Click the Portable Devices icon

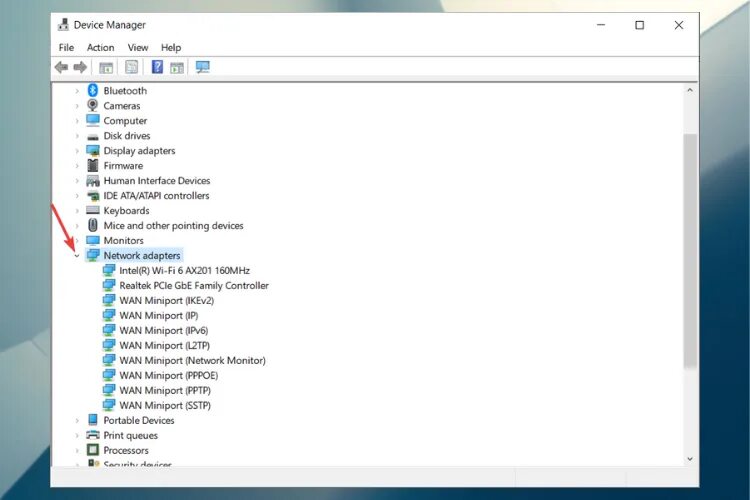pos(93,420)
